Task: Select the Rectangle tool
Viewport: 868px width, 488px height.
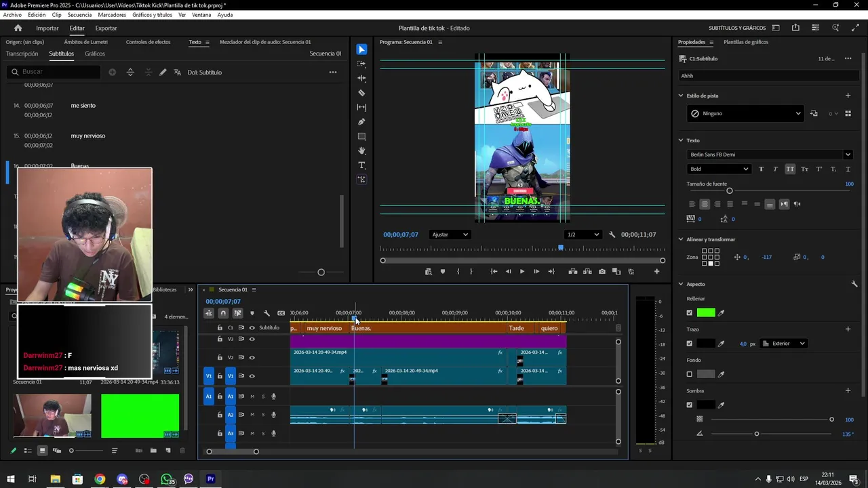Action: [361, 136]
